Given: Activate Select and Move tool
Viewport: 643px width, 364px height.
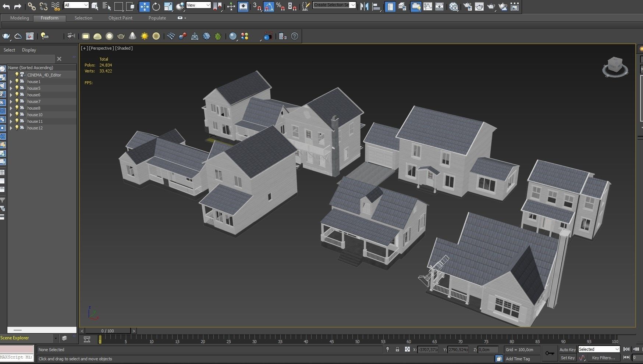Looking at the screenshot, I should tap(145, 6).
